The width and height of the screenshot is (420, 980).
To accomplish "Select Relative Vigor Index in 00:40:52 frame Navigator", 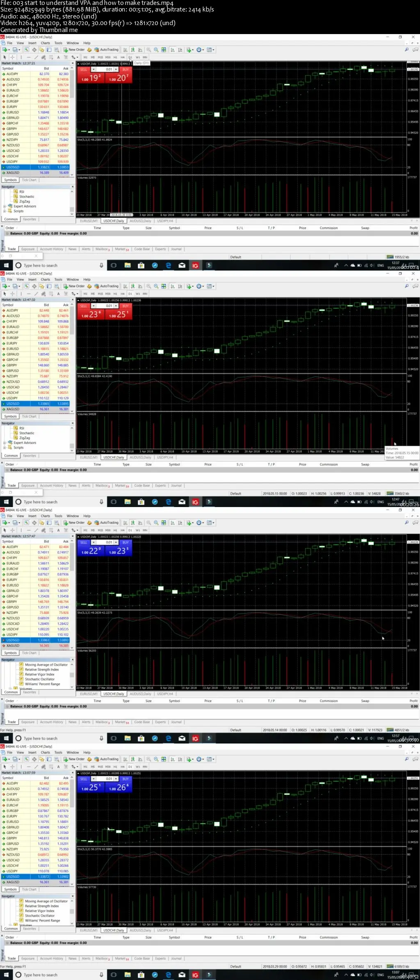I will [x=39, y=911].
